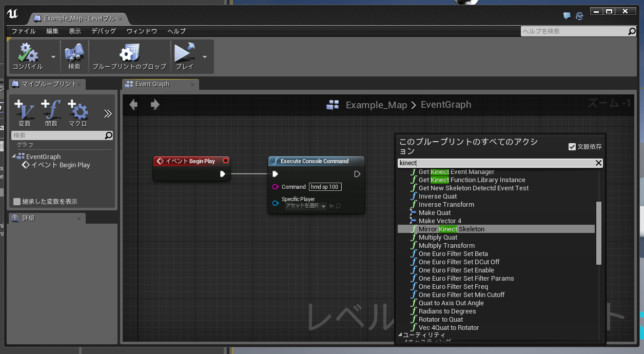The width and height of the screenshot is (644, 354).
Task: Select Quat to Axis Out Angle
Action: [x=451, y=303]
